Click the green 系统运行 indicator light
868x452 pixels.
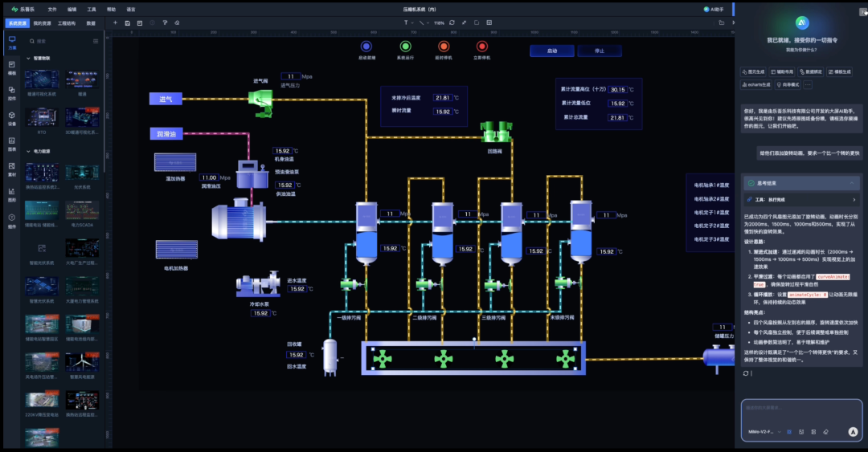pos(405,47)
